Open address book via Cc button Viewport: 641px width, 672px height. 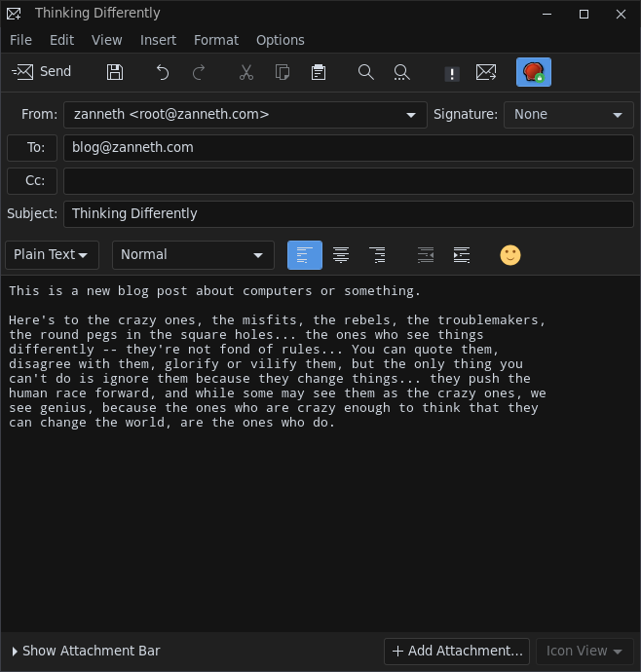[32, 181]
